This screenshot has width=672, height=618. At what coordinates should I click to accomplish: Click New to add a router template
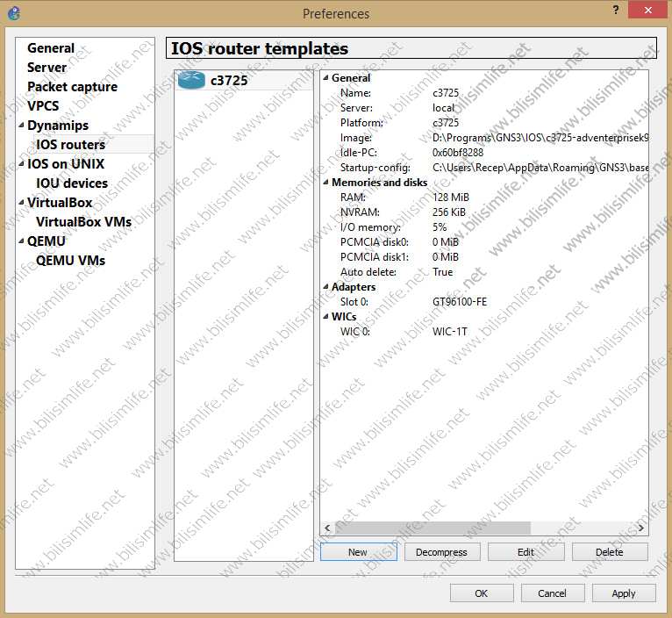(358, 552)
